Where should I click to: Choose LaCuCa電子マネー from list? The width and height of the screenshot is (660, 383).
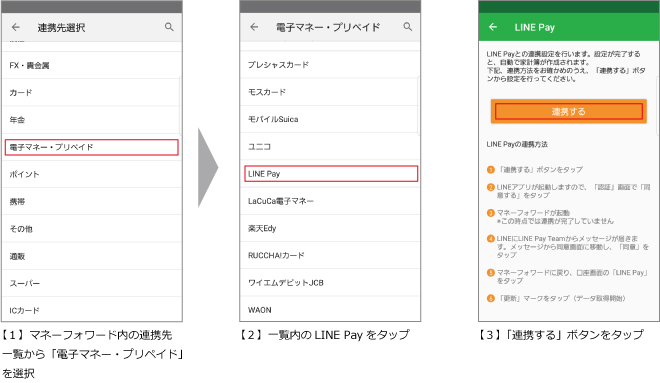click(x=330, y=201)
